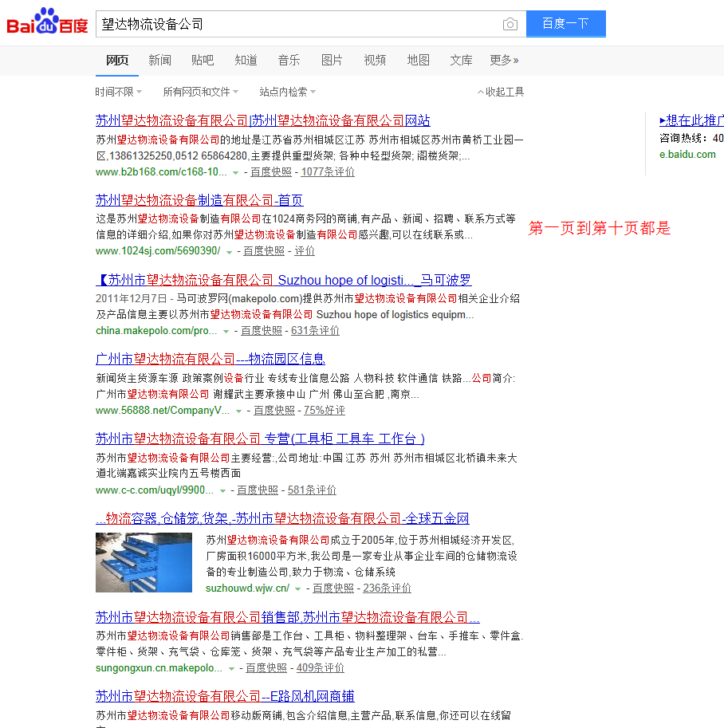
Task: Go to the 知道 tab
Action: [x=246, y=60]
